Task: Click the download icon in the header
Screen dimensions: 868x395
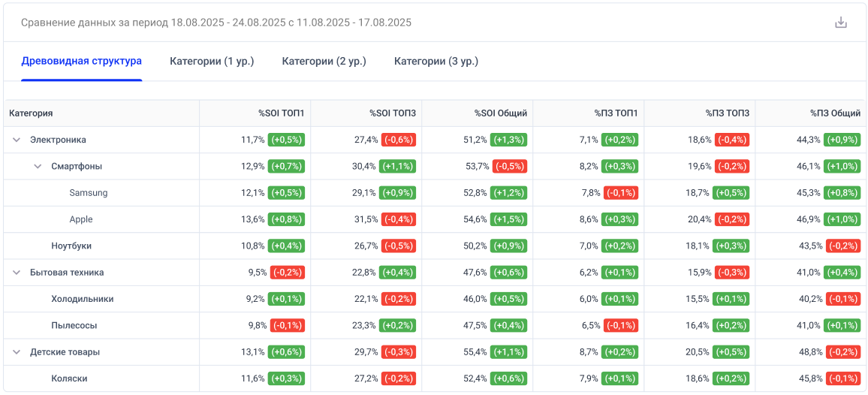Action: 841,23
